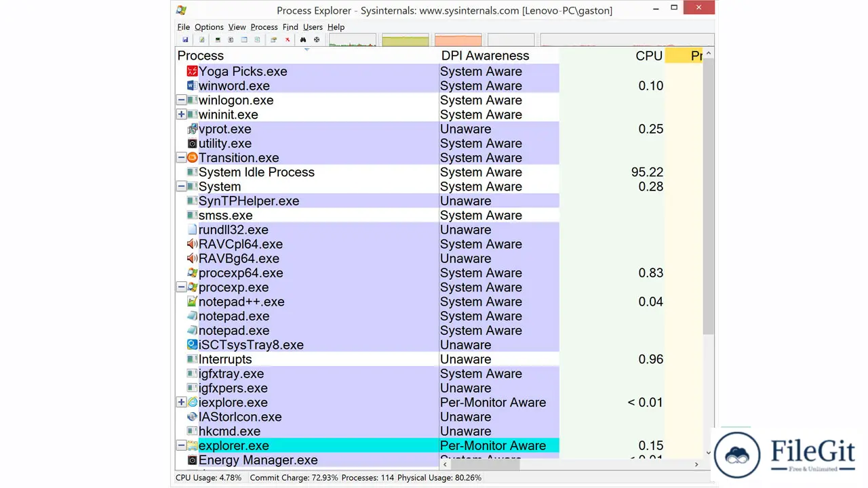Open the orange physical memory mini graph

point(458,41)
